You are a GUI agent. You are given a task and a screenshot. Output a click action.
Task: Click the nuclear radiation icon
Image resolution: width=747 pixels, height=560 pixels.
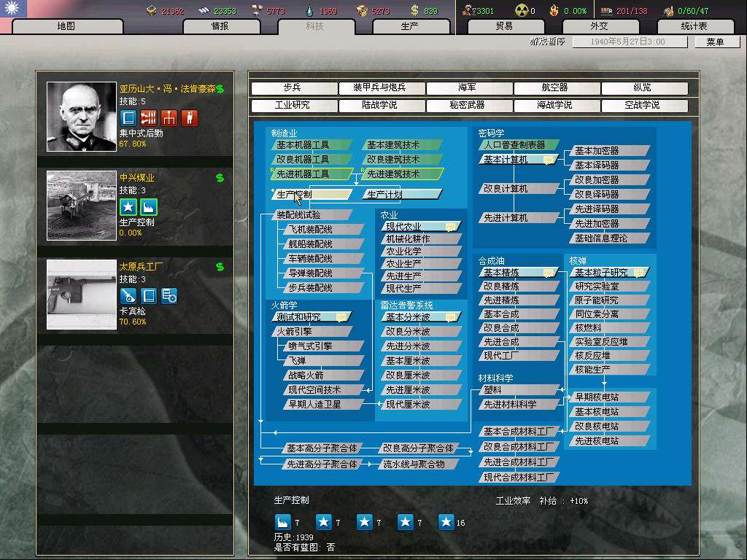(x=522, y=10)
